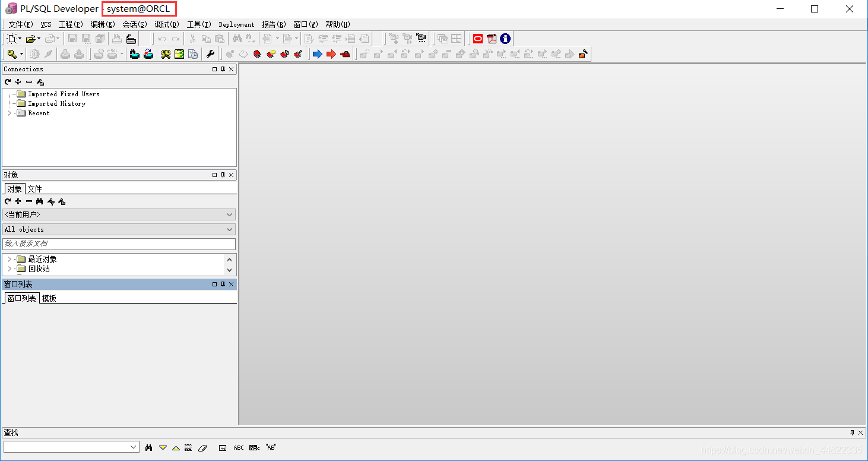Close the 对象 panel
Image resolution: width=868 pixels, height=461 pixels.
[232, 175]
